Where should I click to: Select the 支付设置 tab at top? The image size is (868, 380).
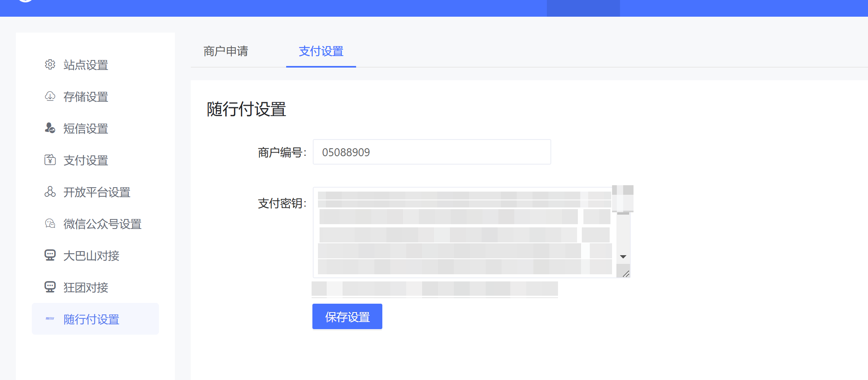click(321, 51)
